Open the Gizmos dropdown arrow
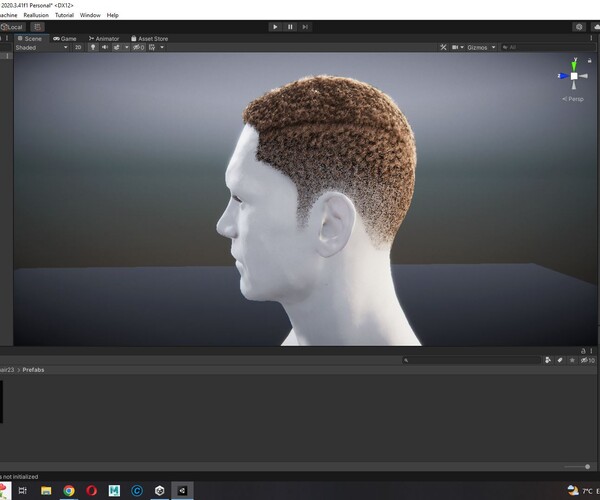The width and height of the screenshot is (600, 500). coord(493,47)
